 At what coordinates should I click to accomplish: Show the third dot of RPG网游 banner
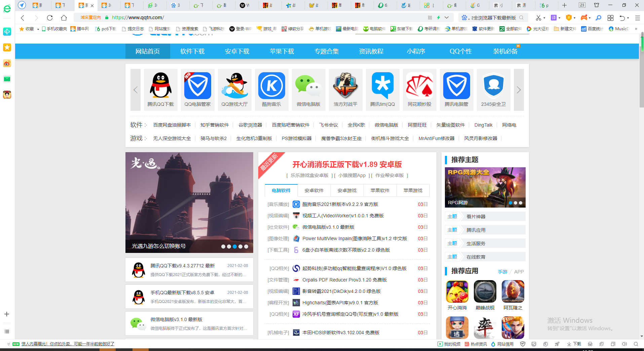[x=521, y=203]
